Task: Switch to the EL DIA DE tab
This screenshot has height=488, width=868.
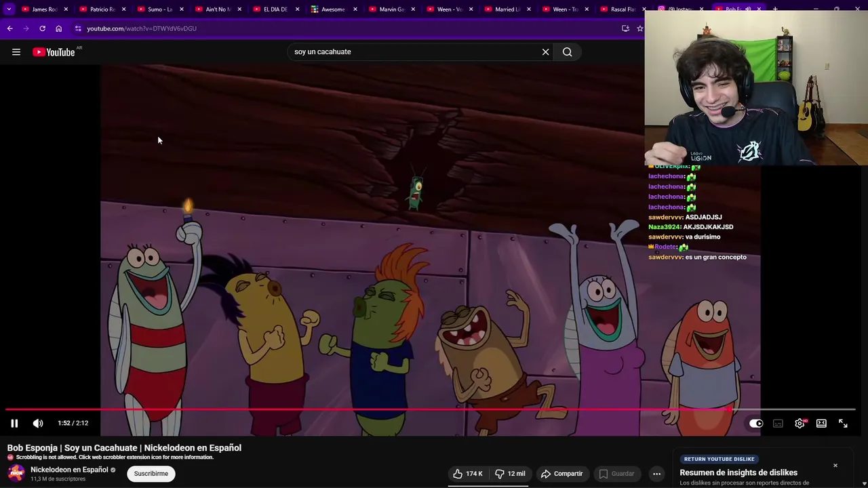Action: [x=275, y=9]
